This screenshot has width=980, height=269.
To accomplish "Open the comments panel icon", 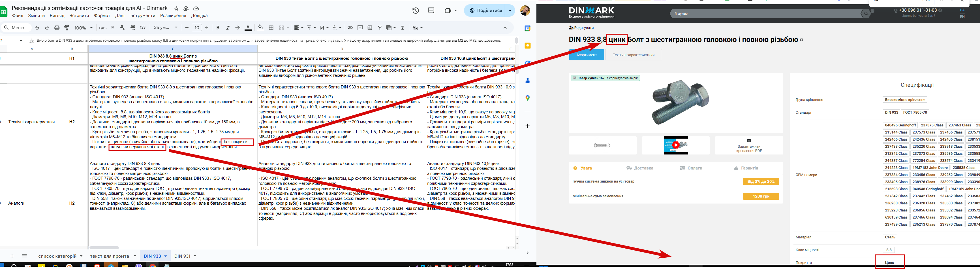I will click(x=431, y=11).
